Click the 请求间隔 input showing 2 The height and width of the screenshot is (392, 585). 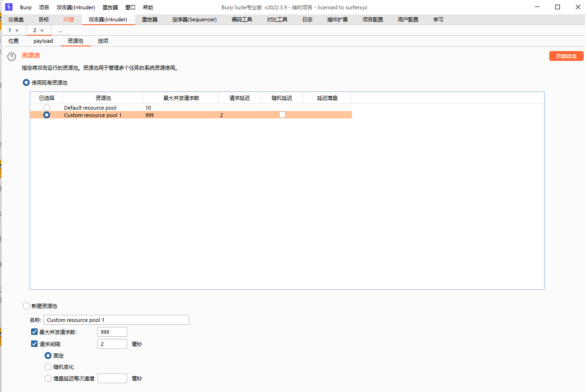coord(112,344)
